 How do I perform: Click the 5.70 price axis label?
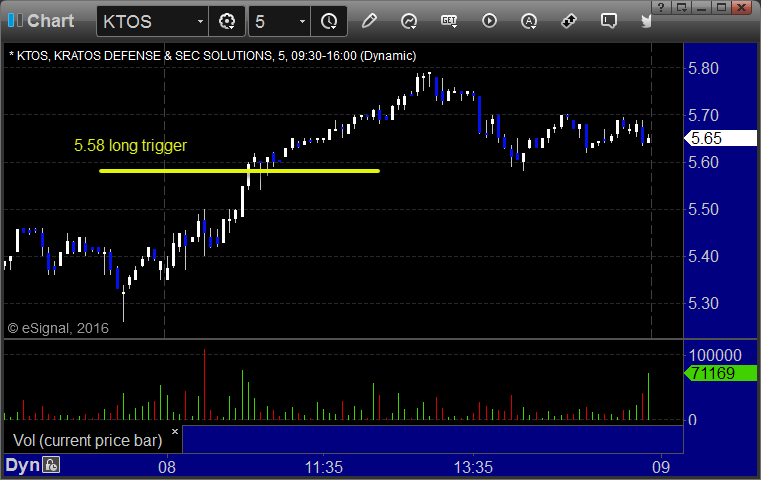pyautogui.click(x=703, y=116)
